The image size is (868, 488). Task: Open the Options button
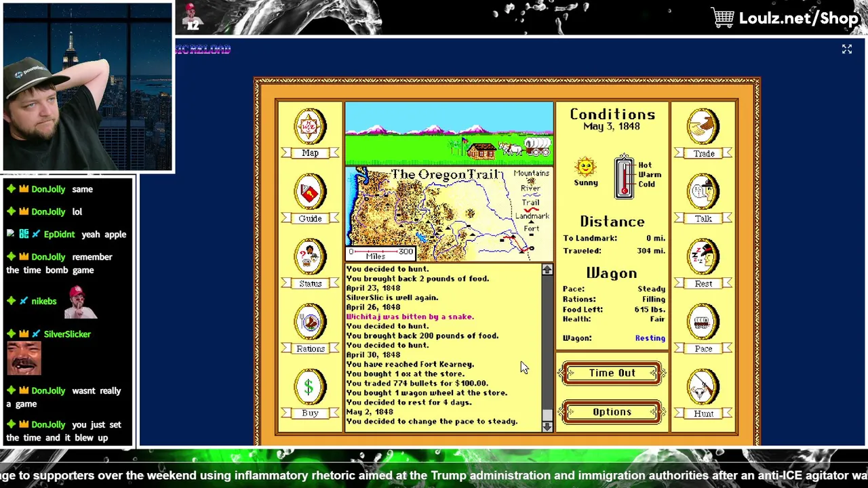click(612, 412)
